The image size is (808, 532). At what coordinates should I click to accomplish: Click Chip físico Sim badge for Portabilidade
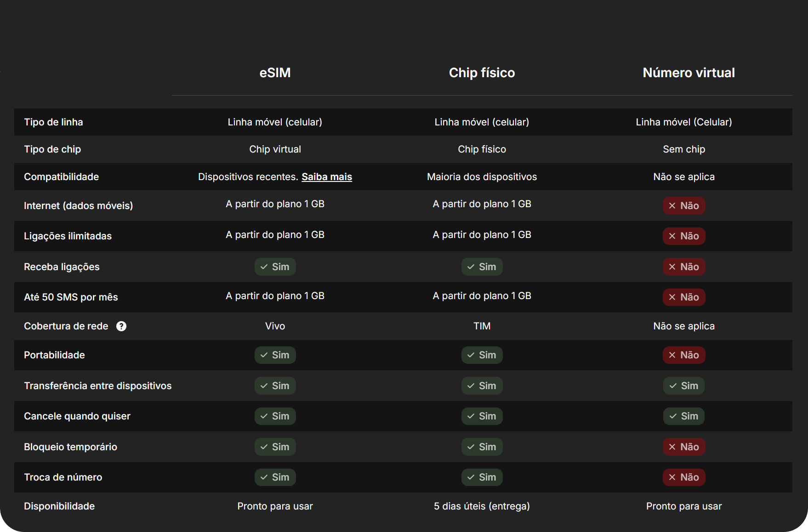coord(482,355)
